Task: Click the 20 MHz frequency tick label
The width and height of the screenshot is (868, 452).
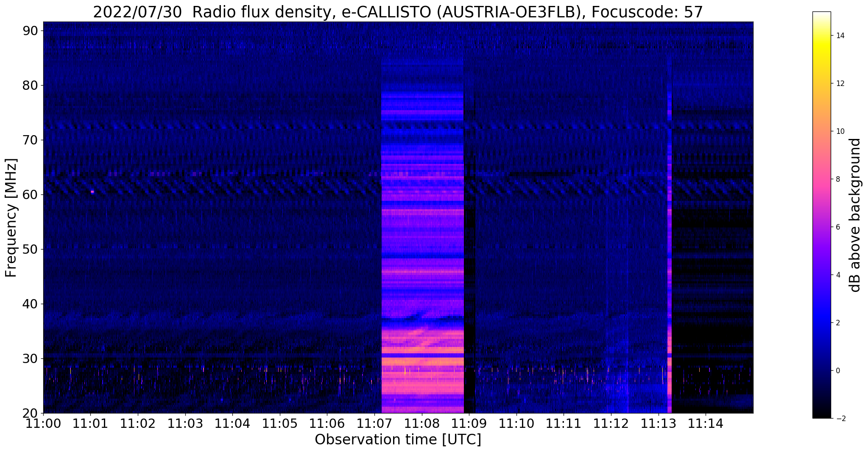Action: coord(30,413)
